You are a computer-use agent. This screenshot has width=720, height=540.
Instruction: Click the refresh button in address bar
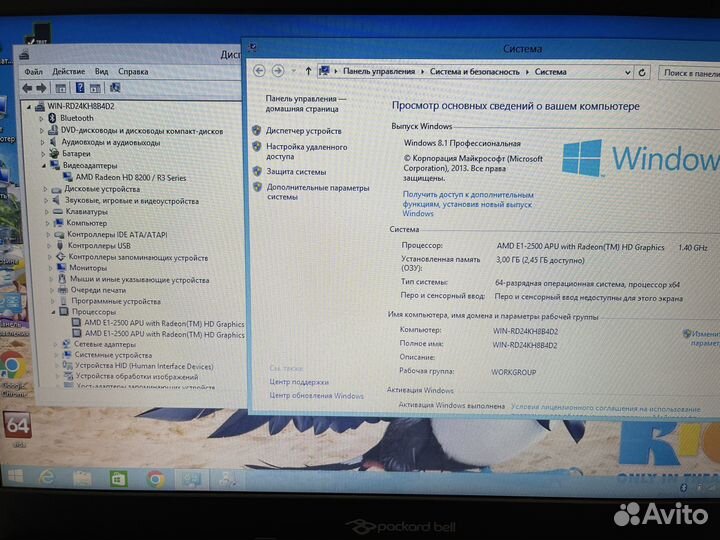(642, 73)
